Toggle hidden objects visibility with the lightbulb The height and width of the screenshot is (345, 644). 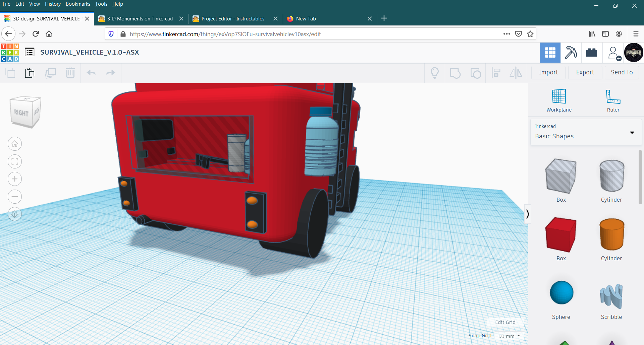435,73
